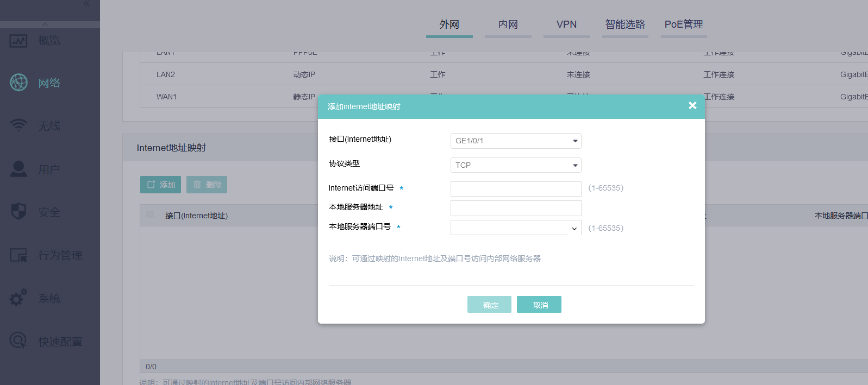
Task: Collapse the sidebar with the double-arrow icon
Action: pos(87,4)
